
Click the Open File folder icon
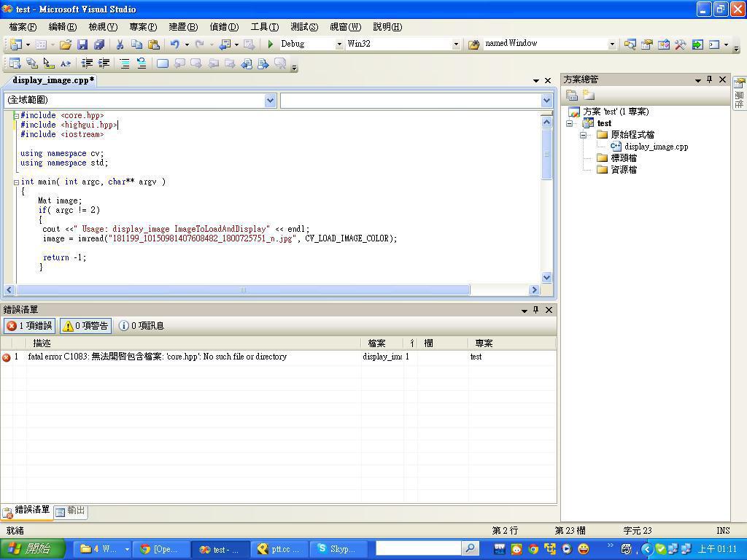(x=66, y=44)
